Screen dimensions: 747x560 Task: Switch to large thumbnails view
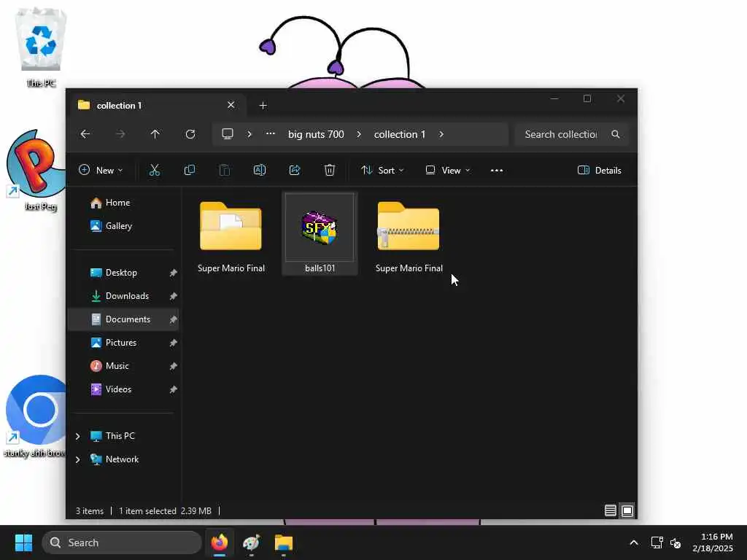(x=627, y=510)
